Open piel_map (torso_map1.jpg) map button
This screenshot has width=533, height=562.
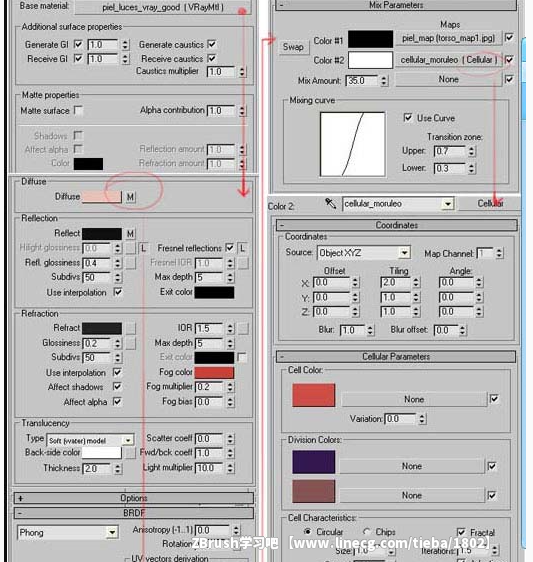pyautogui.click(x=448, y=38)
